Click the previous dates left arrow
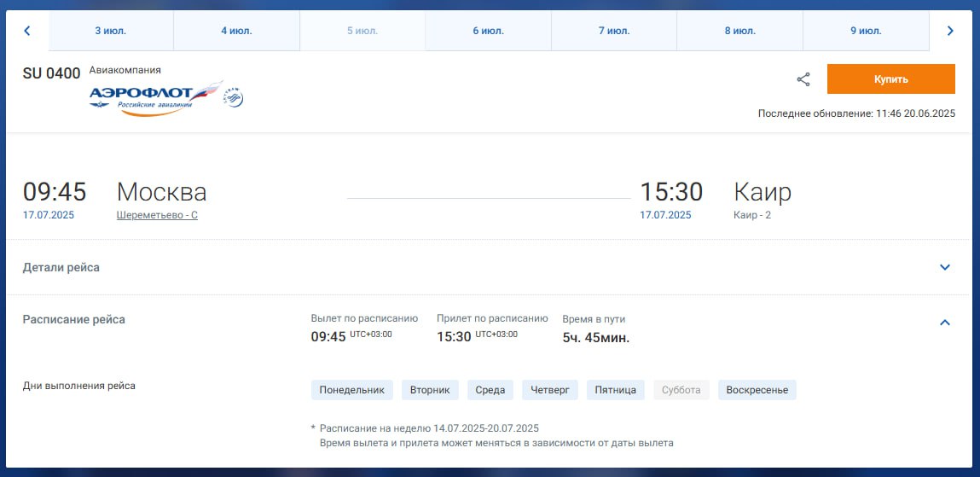 click(x=27, y=31)
